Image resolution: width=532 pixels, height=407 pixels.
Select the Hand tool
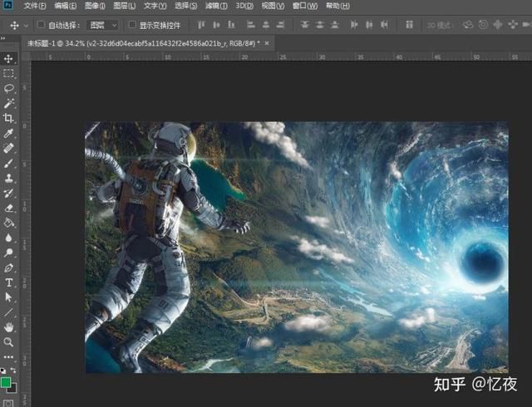(8, 327)
